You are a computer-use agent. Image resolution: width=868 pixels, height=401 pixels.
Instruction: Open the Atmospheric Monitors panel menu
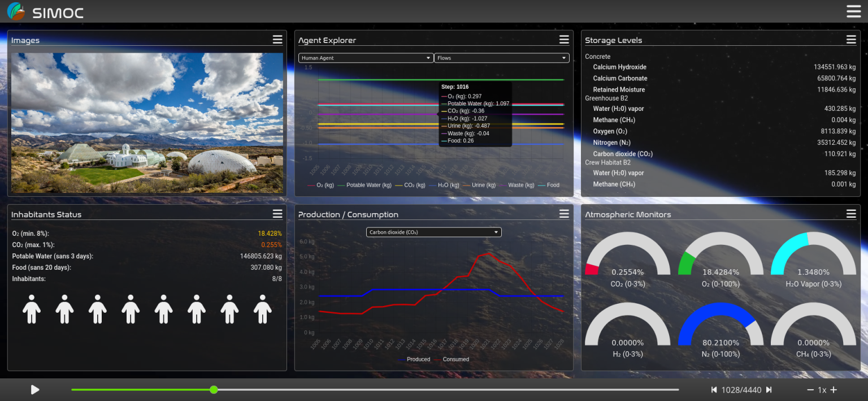coord(851,214)
